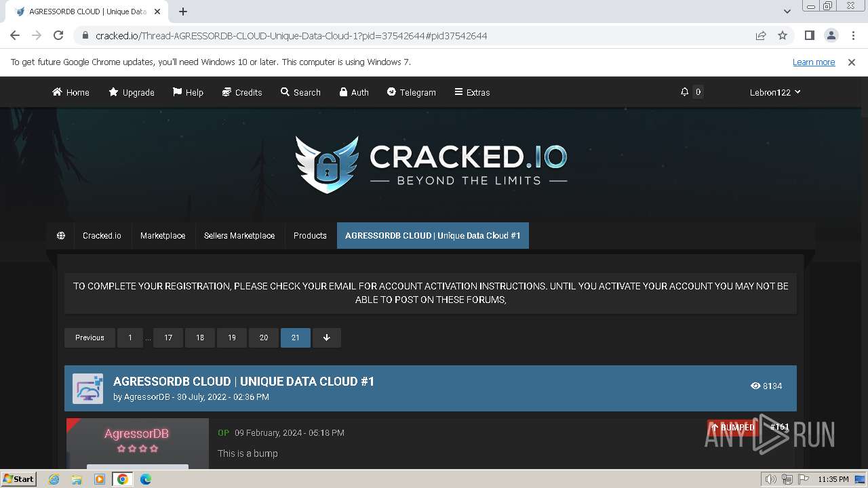Click the browser Back arrow
Image resolution: width=868 pixels, height=488 pixels.
pos(15,35)
